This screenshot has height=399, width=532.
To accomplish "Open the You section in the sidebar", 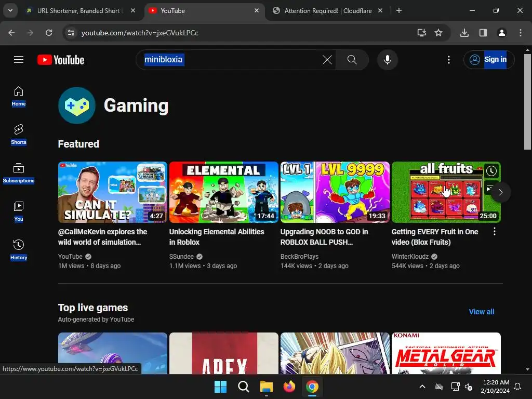I will pos(19,211).
